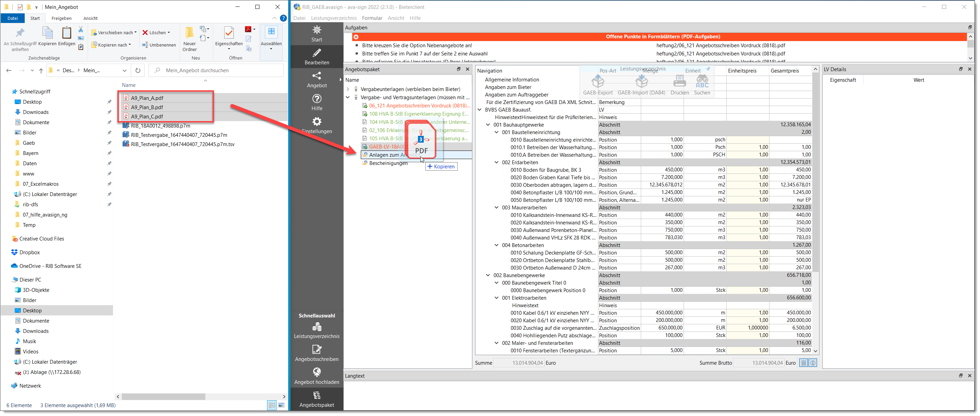Select RIB_18A0012_498898.p7m file
This screenshot has height=416, width=980.
coord(161,126)
